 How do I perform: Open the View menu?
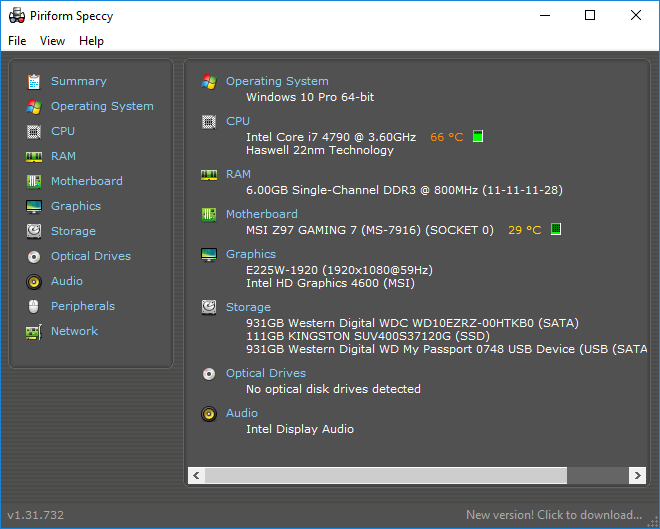(53, 41)
